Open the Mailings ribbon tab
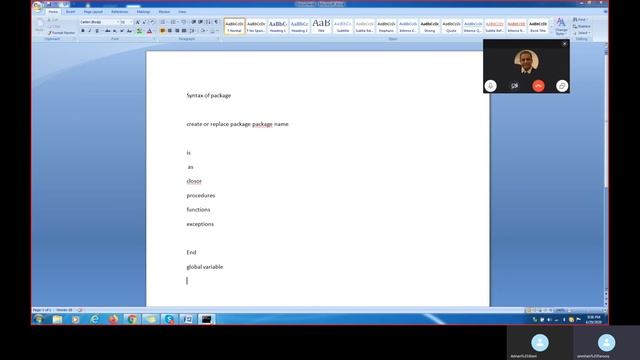 pos(143,12)
